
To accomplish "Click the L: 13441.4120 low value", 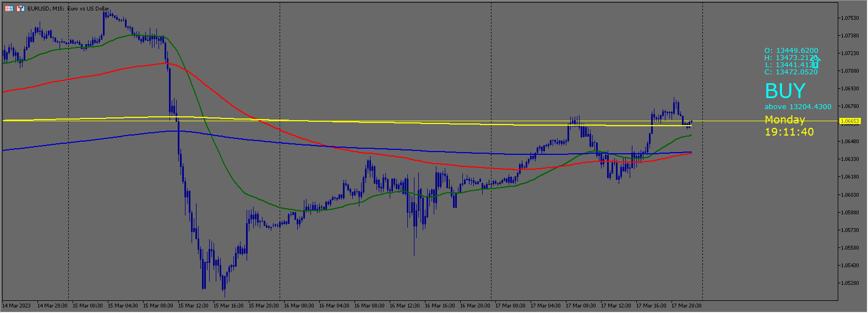I will (x=791, y=65).
